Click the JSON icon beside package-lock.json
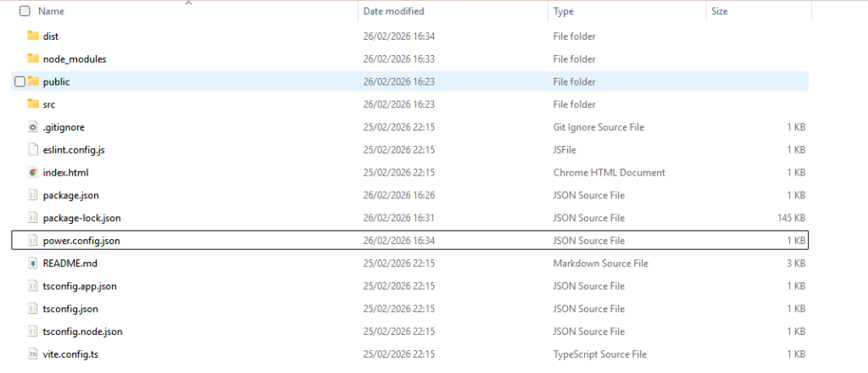The image size is (868, 373). pos(33,218)
